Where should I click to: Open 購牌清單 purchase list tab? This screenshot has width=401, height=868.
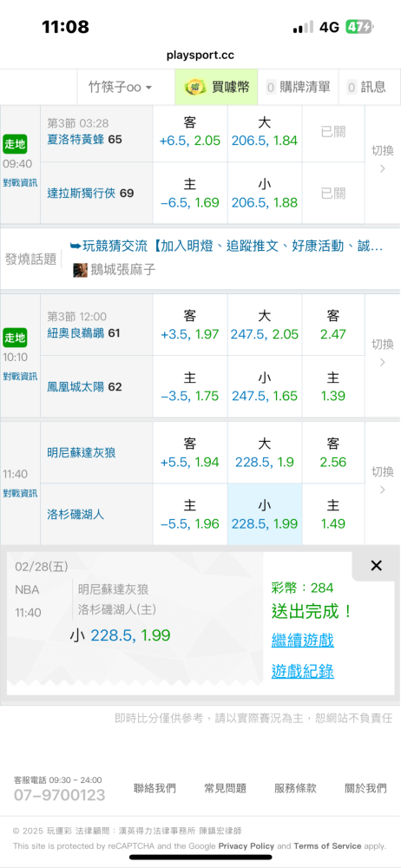point(298,87)
